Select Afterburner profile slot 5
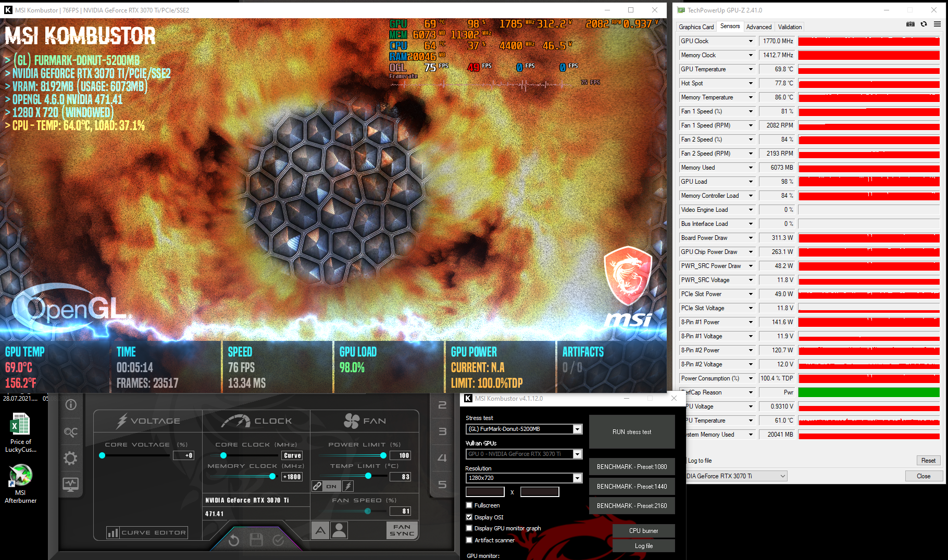 [x=442, y=485]
